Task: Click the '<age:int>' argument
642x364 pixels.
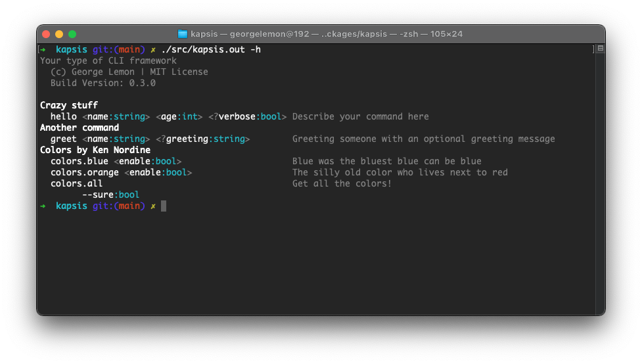Action: tap(179, 117)
